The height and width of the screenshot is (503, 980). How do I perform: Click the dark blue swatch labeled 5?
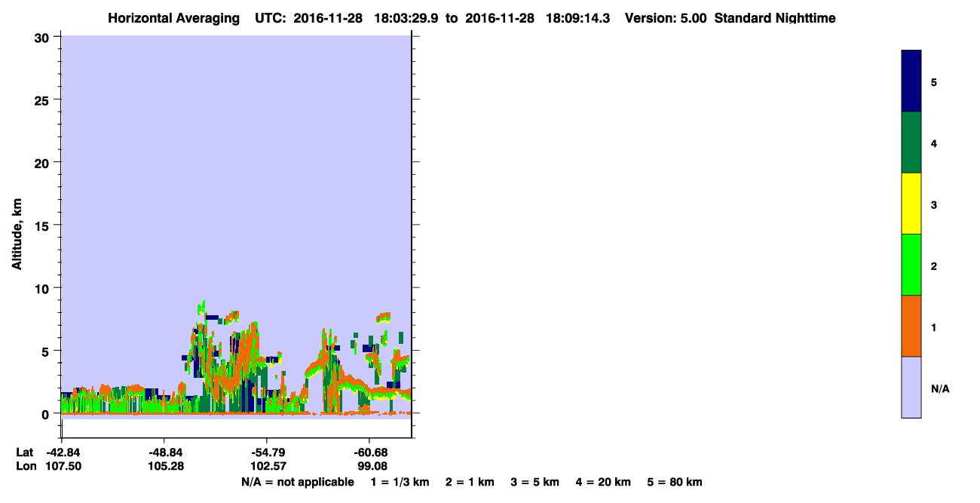click(911, 81)
